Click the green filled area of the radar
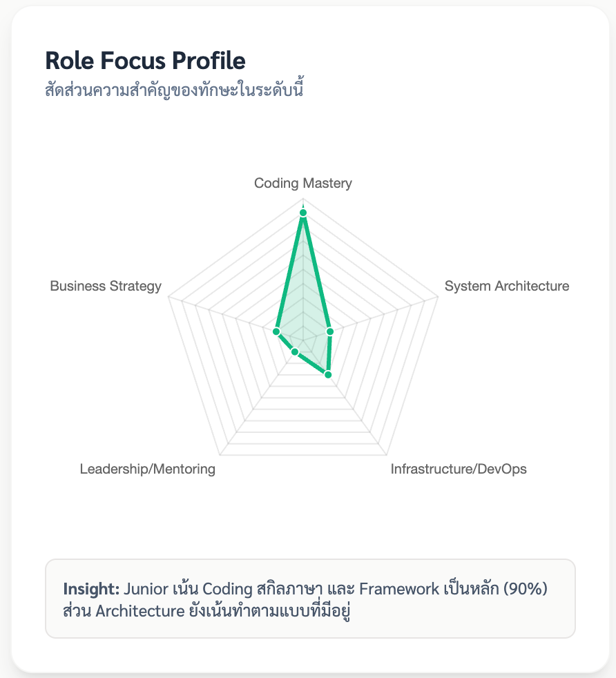616x678 pixels. [x=303, y=304]
